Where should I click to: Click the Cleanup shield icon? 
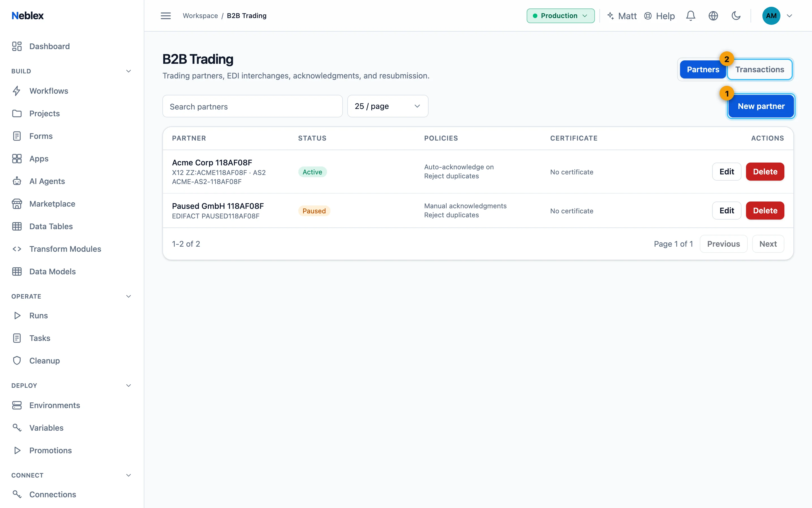click(x=17, y=360)
